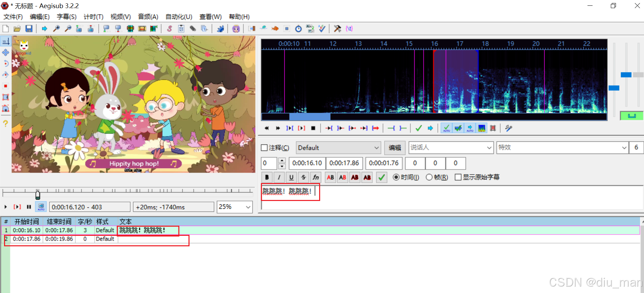Open Options with the hammer and wrench icon

coord(337,29)
